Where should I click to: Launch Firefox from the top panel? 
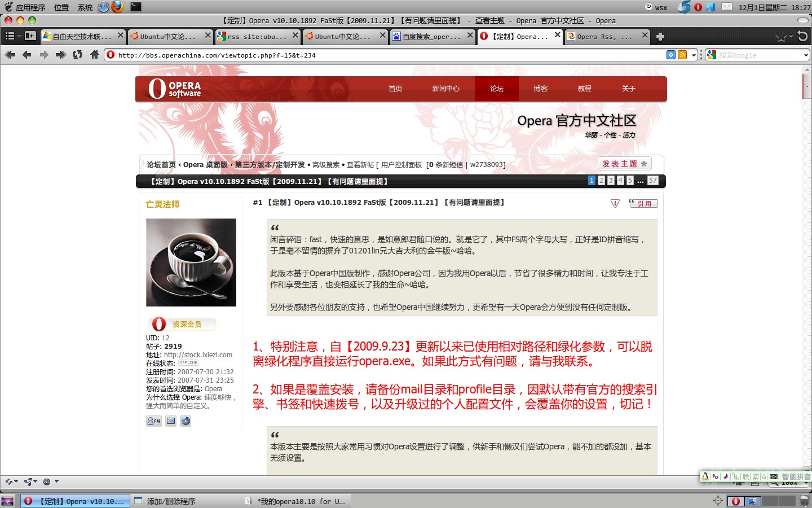click(x=117, y=7)
